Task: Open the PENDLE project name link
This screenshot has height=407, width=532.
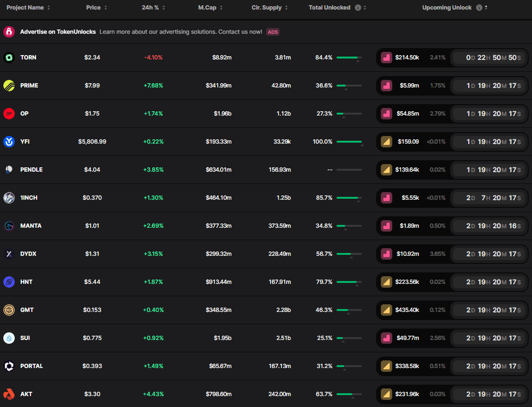Action: pos(31,169)
